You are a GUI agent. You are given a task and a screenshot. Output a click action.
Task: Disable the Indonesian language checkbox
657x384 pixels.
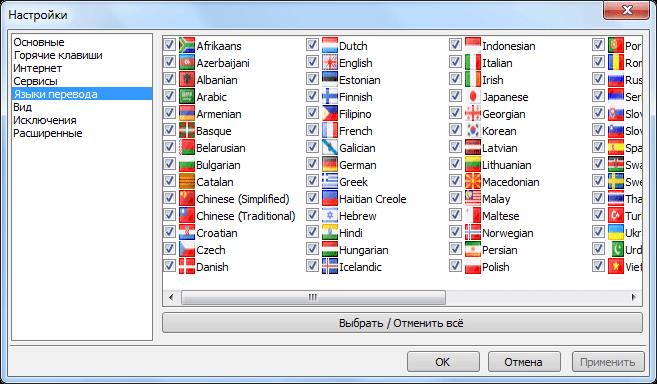455,44
